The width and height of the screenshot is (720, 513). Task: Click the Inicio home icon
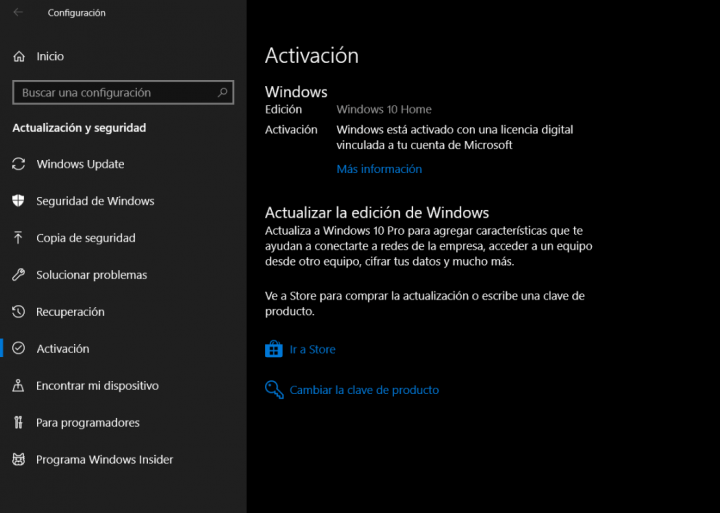click(x=19, y=56)
